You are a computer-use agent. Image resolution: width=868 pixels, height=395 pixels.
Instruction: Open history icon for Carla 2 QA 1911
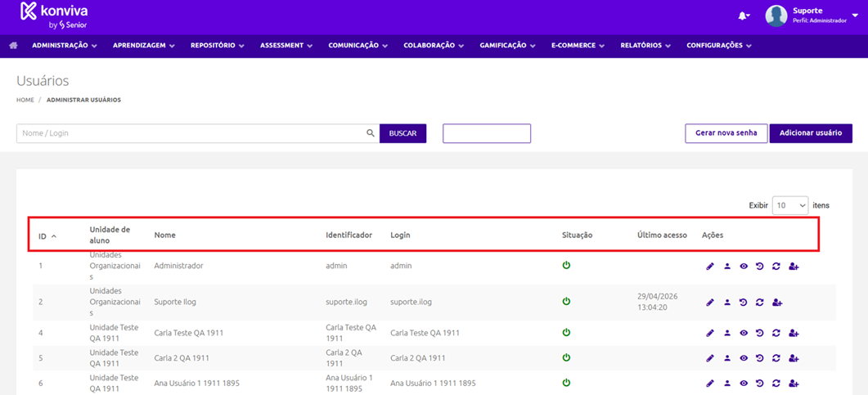pos(759,358)
